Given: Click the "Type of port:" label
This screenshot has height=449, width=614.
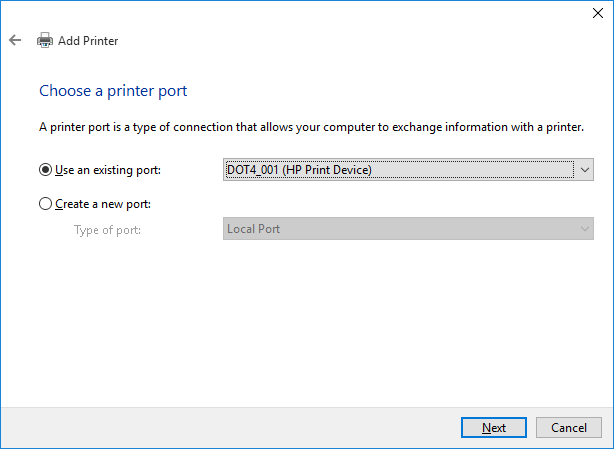Looking at the screenshot, I should tap(107, 229).
